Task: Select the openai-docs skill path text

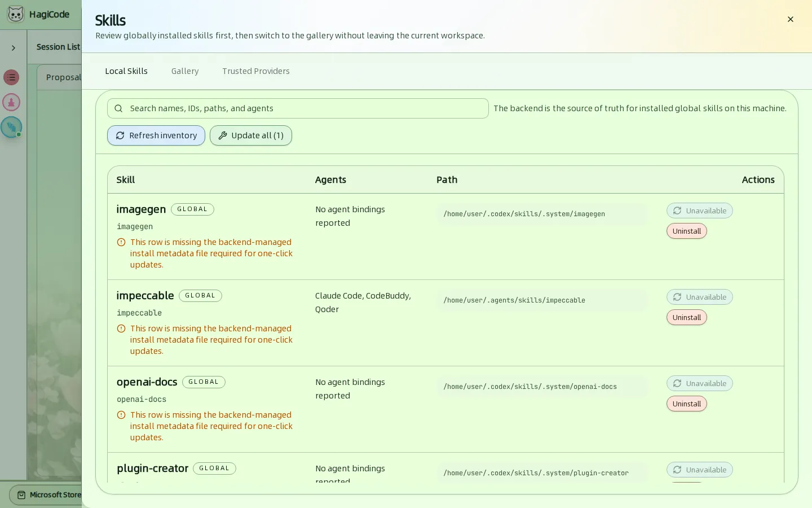Action: click(530, 387)
